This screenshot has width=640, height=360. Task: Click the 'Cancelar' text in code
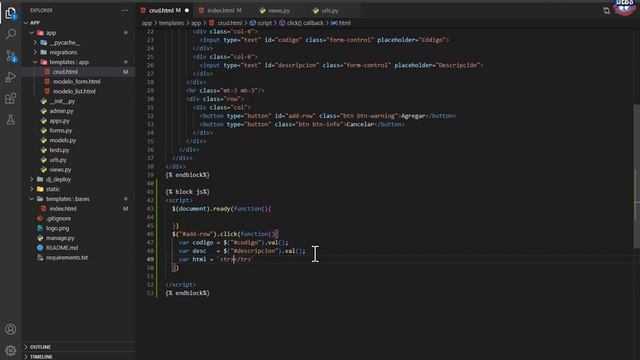click(x=360, y=124)
